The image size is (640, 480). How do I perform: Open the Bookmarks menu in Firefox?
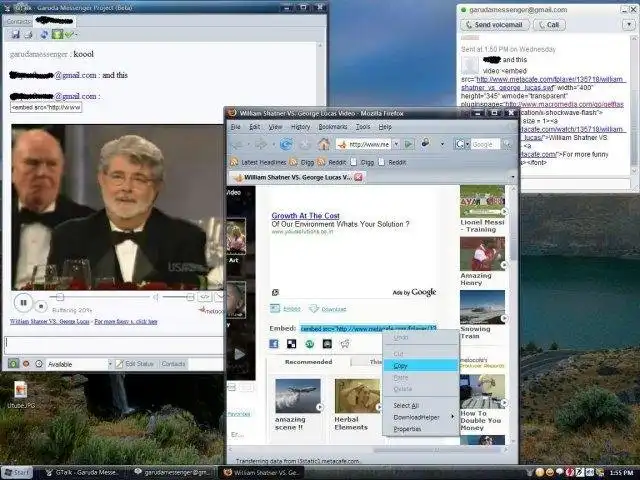tap(333, 127)
